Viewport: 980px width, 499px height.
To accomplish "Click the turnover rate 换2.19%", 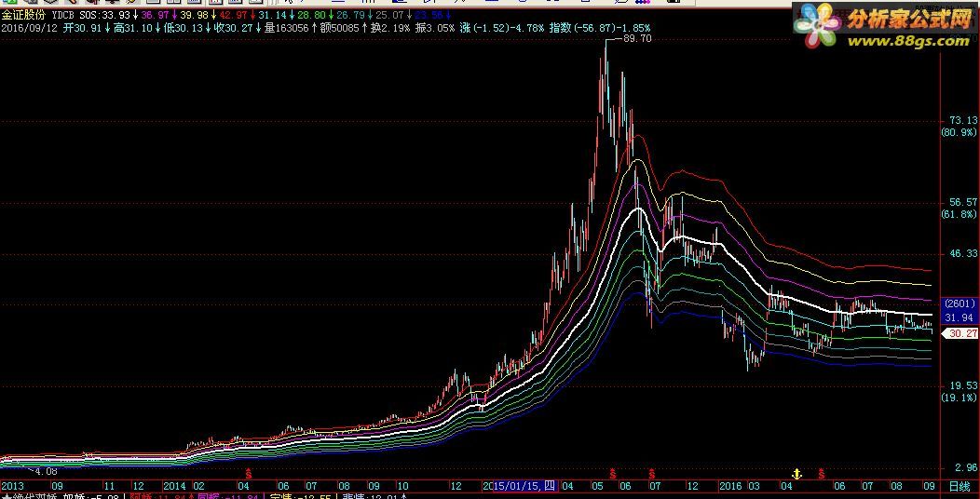I will (x=389, y=28).
